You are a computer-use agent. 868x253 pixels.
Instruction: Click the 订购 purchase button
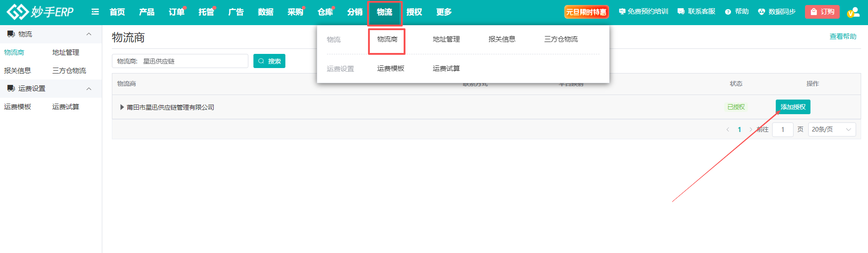click(822, 12)
